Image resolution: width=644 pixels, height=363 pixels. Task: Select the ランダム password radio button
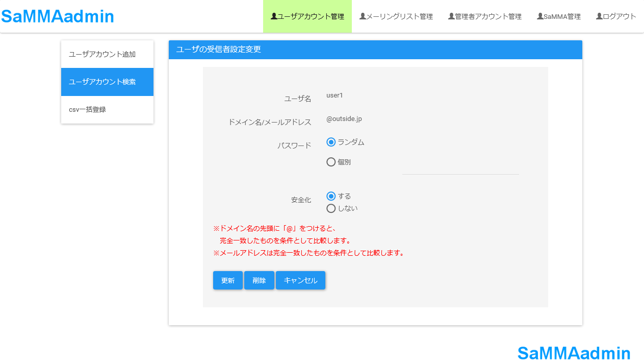(x=331, y=142)
